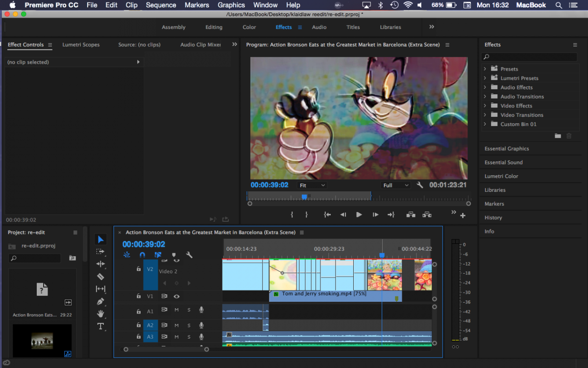The height and width of the screenshot is (368, 588).
Task: Toggle lock on track V2
Action: (x=139, y=269)
